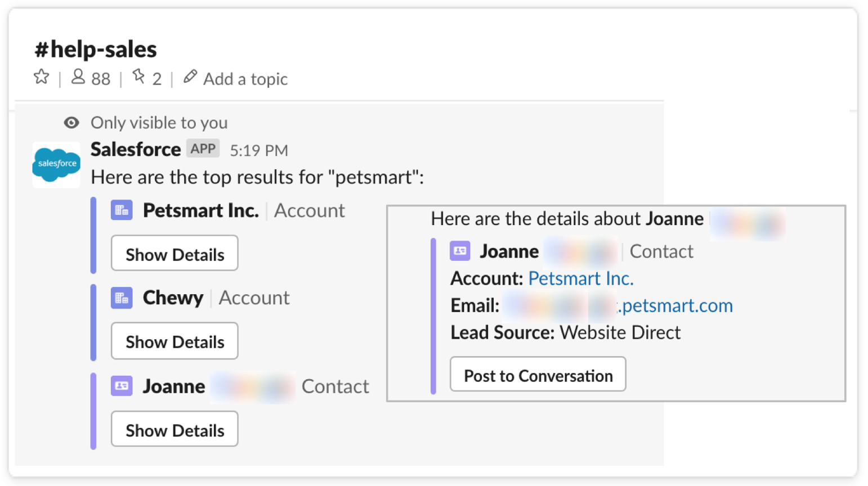Click the Salesforce app avatar
The width and height of the screenshot is (868, 486).
pos(56,164)
